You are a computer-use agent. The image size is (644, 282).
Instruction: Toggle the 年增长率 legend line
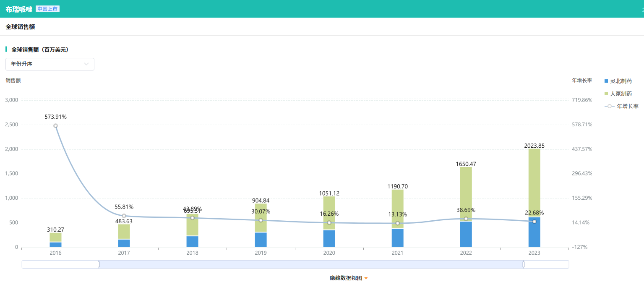621,106
